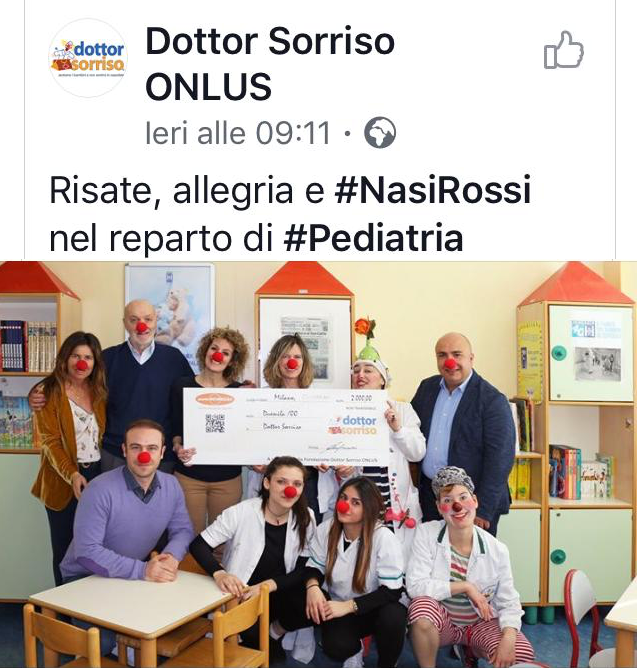Screen dimensions: 640x668
Task: Open the Dottor Sorriso ONLUS page name
Action: tap(269, 63)
